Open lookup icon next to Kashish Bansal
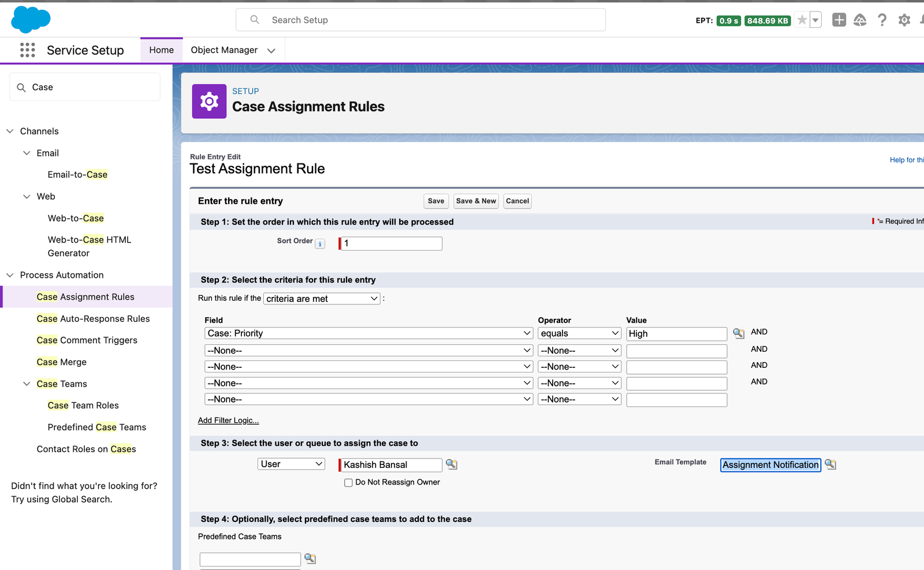 click(x=452, y=464)
